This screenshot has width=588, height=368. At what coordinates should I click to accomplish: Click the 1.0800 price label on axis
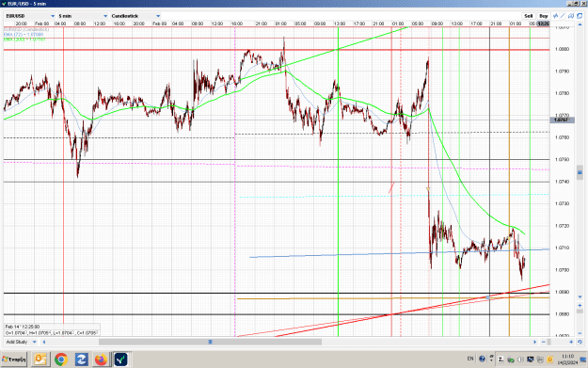click(x=562, y=49)
